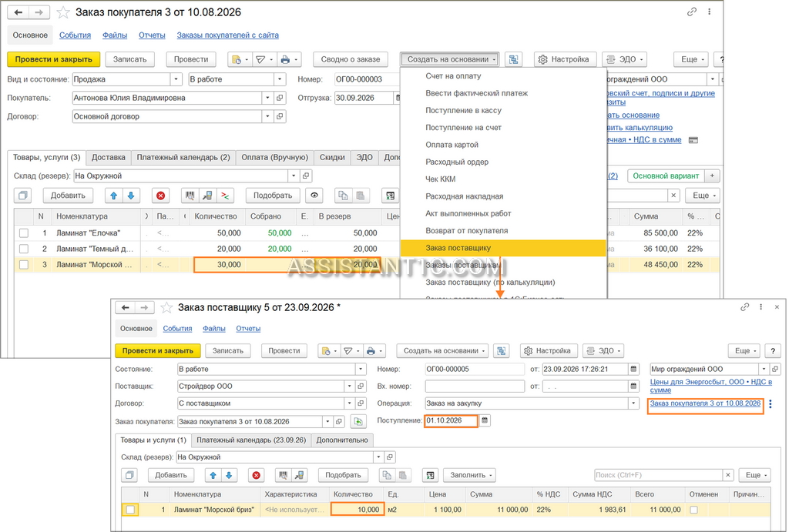The image size is (789, 532).
Task: Switch to Доставка tab in customer order
Action: point(108,157)
